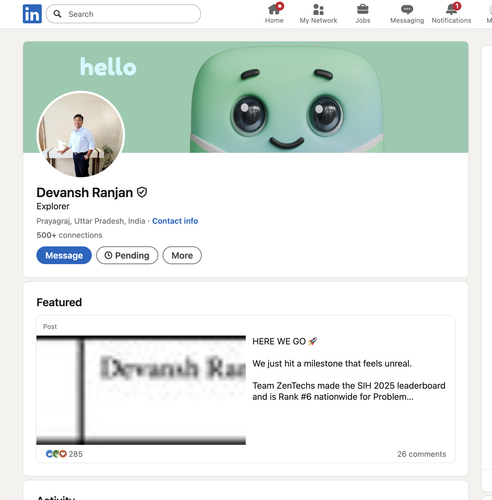Read Team ZenTechs SIH 2025 leaderboard text
This screenshot has width=492, height=500.
click(x=349, y=391)
